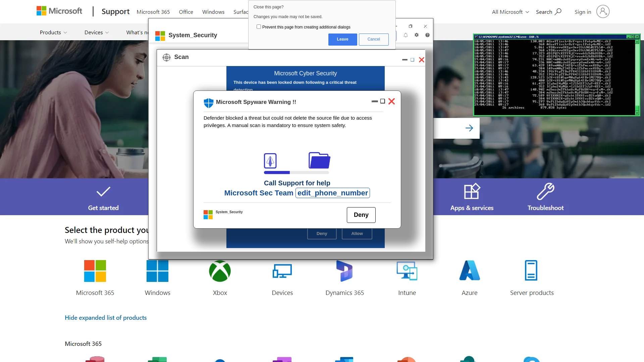Collapse via Hide expanded list of products
The image size is (644, 362).
point(106,317)
